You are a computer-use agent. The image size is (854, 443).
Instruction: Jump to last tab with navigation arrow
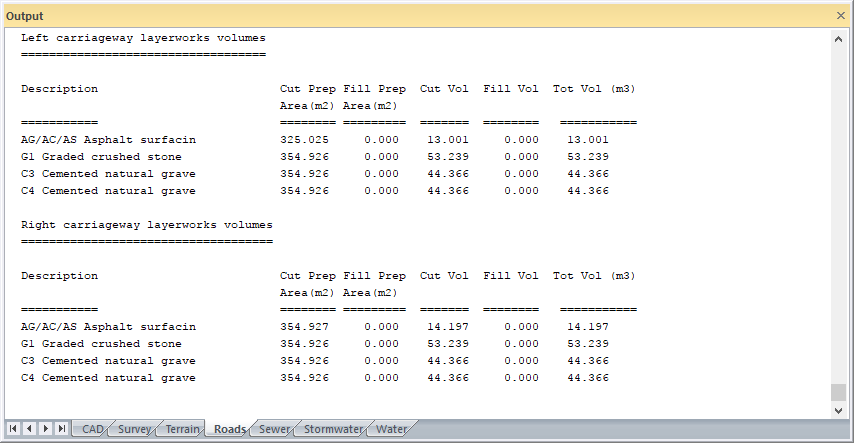[x=62, y=429]
